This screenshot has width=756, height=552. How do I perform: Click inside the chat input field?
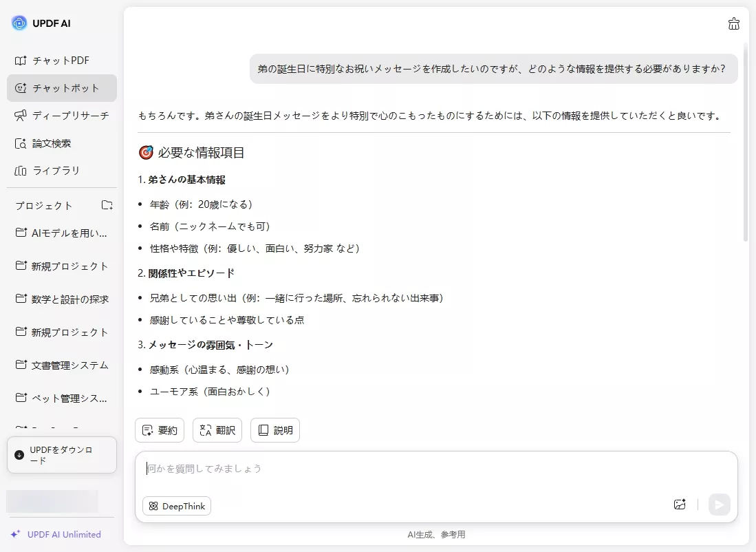(413, 469)
